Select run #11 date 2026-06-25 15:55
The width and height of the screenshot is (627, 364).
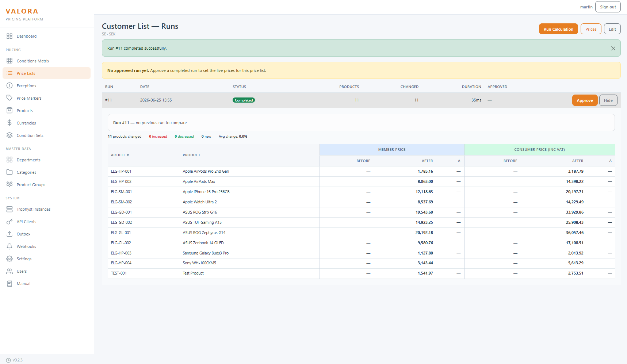[x=156, y=100]
